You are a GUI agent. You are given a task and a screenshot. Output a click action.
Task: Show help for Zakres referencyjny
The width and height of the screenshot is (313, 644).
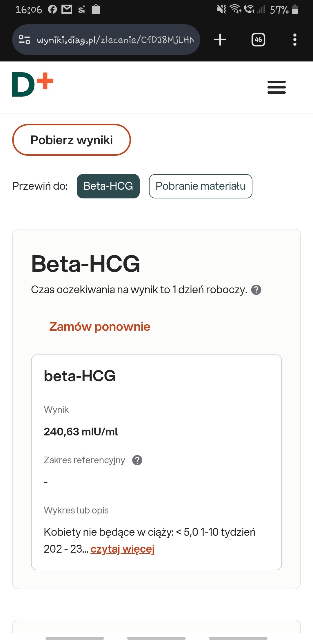point(137,460)
